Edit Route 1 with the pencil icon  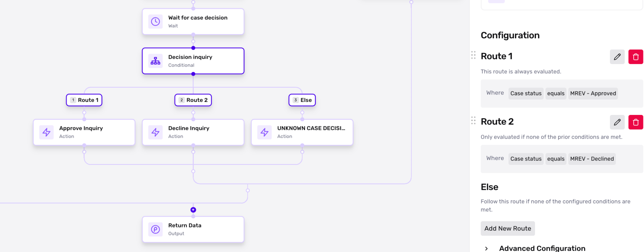(617, 57)
